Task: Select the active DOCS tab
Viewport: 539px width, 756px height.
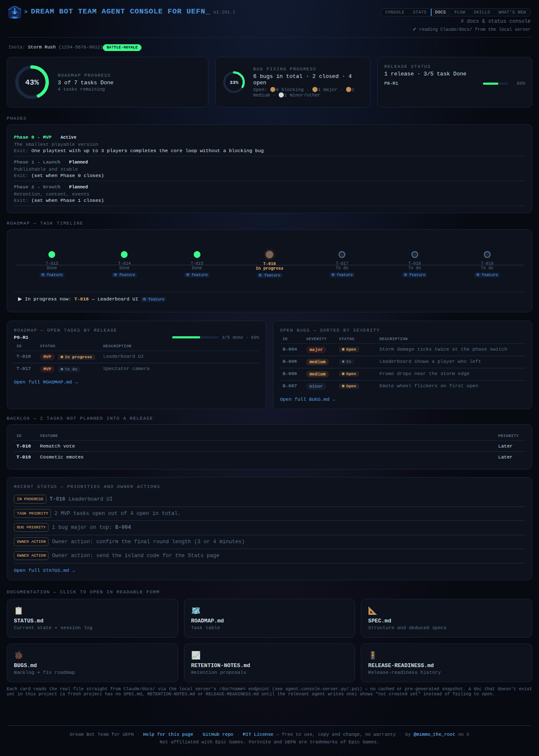Action: point(440,12)
